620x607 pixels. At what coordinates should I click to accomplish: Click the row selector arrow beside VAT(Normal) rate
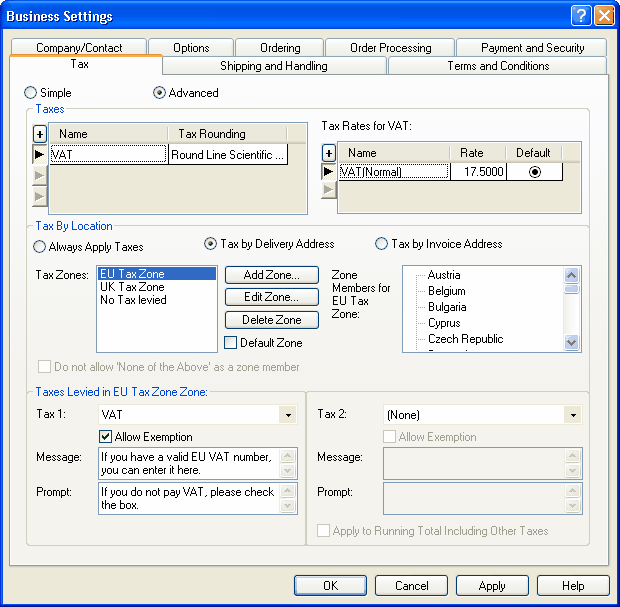pyautogui.click(x=328, y=172)
